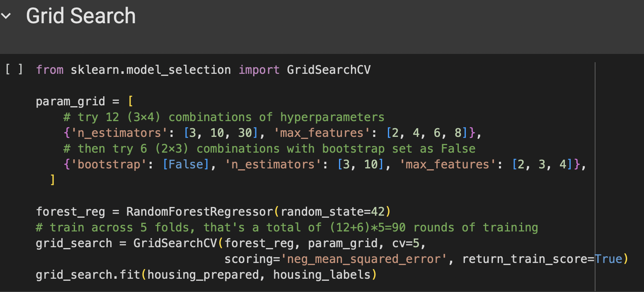Run the cell via the empty brackets
This screenshot has width=644, height=292.
pyautogui.click(x=14, y=69)
